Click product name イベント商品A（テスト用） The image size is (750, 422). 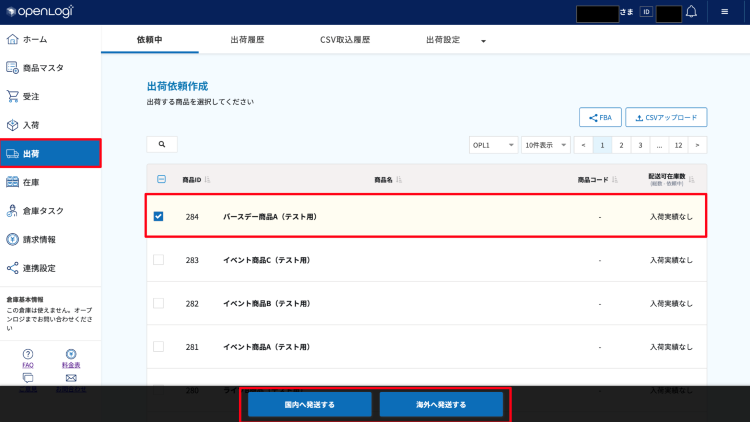point(266,347)
